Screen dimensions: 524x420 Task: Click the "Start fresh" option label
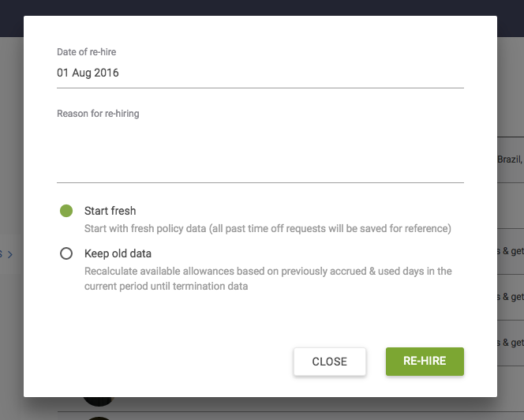(110, 212)
